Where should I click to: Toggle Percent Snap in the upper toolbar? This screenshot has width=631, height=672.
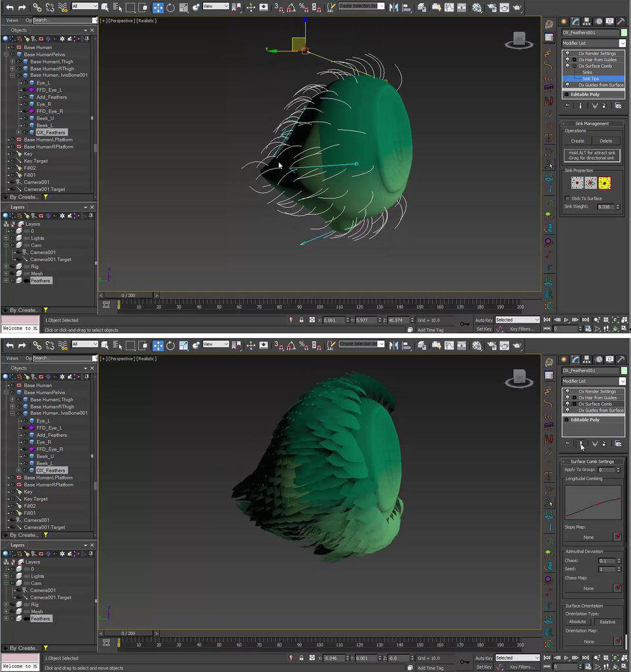pos(303,7)
